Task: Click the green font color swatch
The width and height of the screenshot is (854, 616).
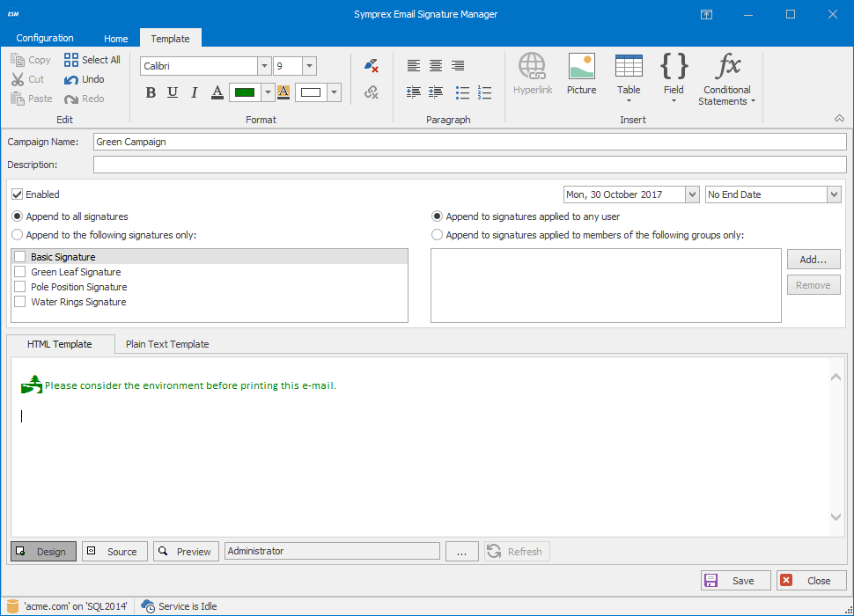Action: pos(244,92)
